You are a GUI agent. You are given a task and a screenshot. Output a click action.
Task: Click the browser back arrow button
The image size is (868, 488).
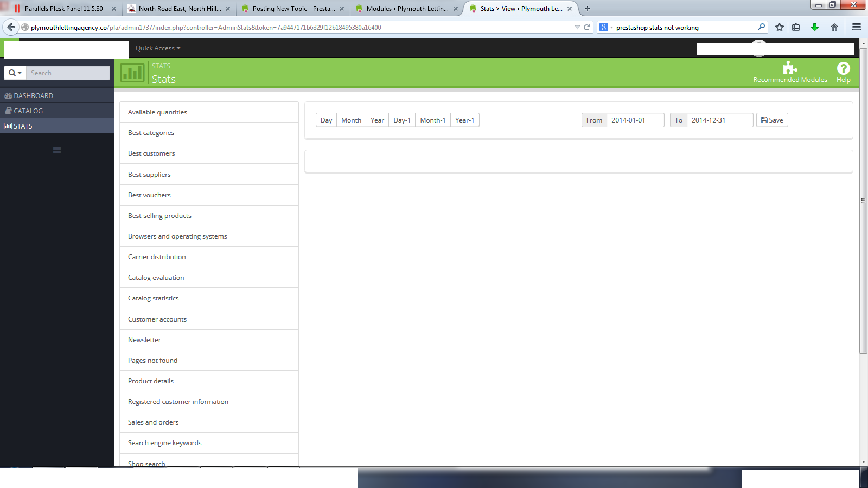tap(11, 27)
